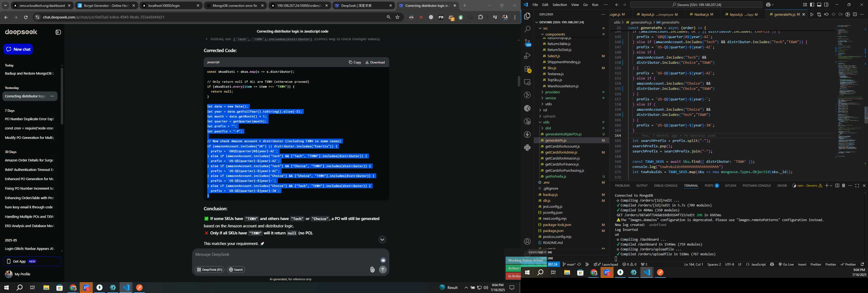This screenshot has width=868, height=293.
Task: Click VS Code command center search box
Action: click(x=696, y=5)
